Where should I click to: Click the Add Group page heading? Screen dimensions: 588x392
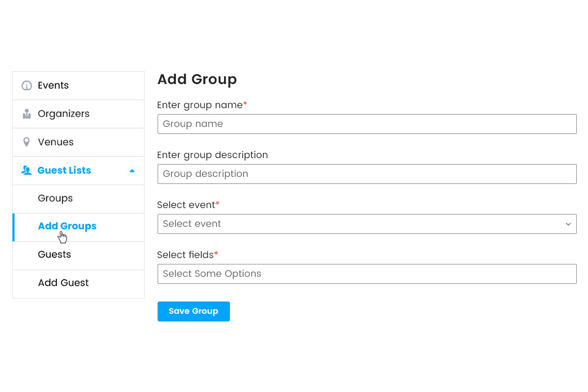tap(197, 79)
